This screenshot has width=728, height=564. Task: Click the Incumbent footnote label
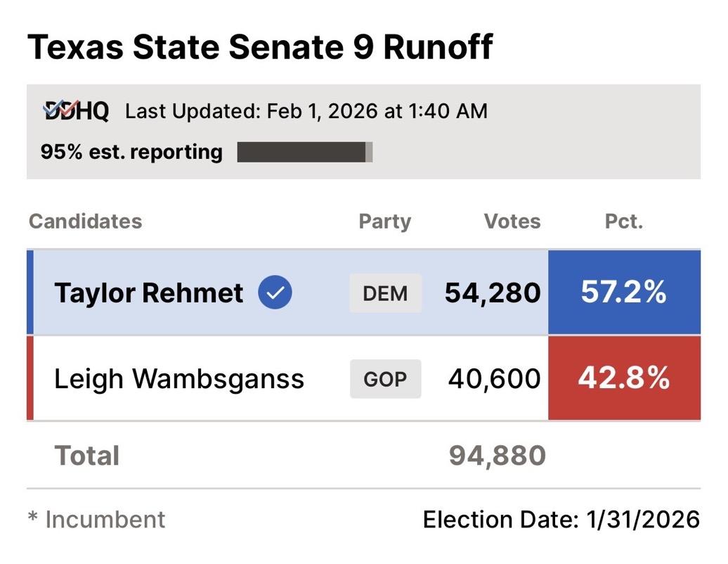[x=97, y=520]
